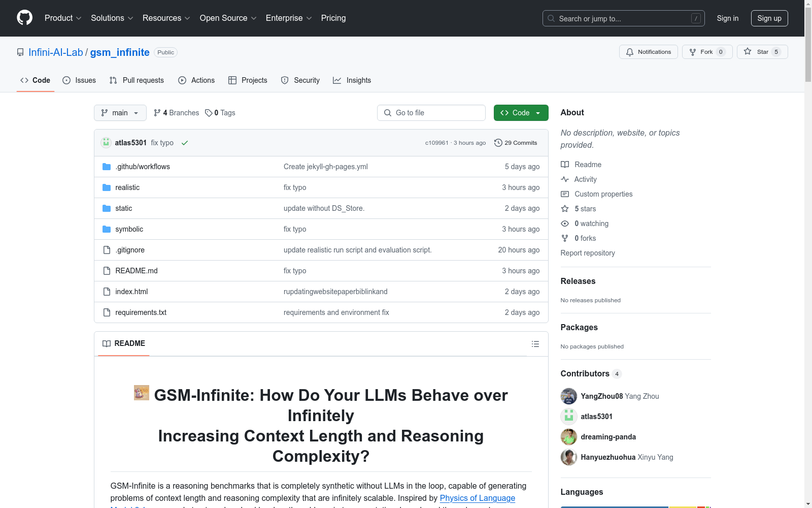812x508 pixels.
Task: Open the main branch selector dropdown
Action: pyautogui.click(x=120, y=113)
